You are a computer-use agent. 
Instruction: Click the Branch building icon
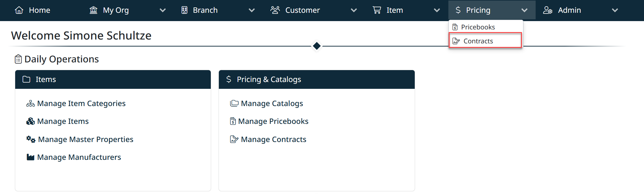185,10
